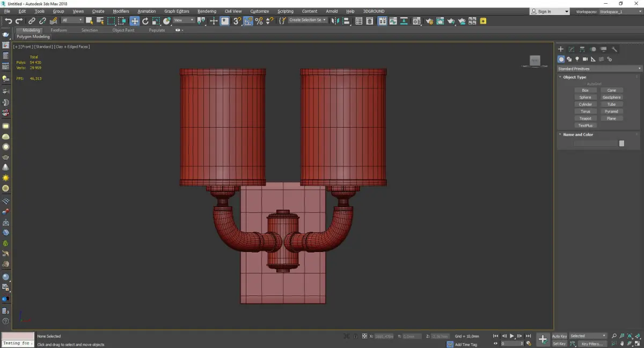The image size is (644, 348).
Task: Toggle the Auto Key button
Action: 559,336
